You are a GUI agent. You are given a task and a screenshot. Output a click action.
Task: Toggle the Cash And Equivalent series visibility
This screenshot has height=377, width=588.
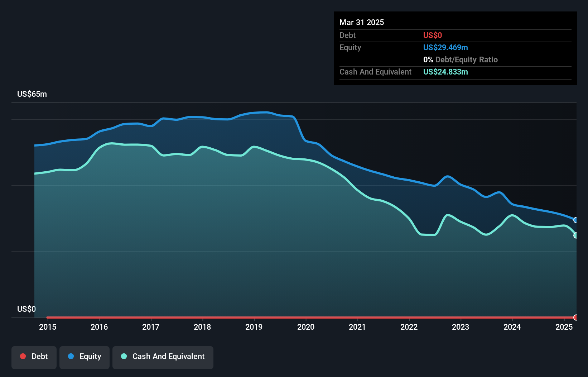pyautogui.click(x=163, y=357)
